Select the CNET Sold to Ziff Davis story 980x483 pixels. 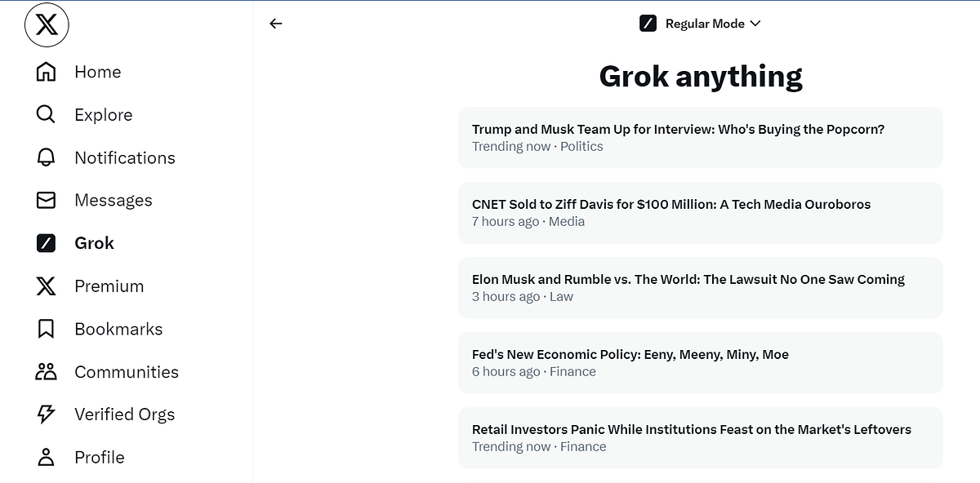click(x=700, y=212)
